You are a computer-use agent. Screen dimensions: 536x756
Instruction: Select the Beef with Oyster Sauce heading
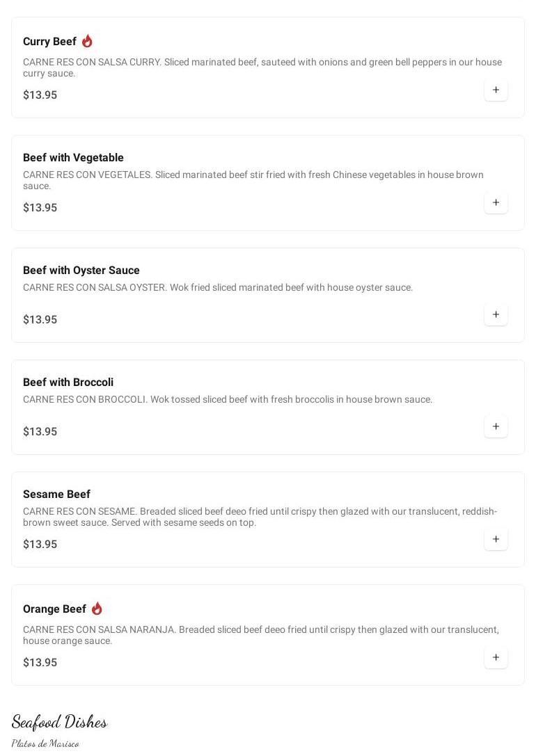81,271
